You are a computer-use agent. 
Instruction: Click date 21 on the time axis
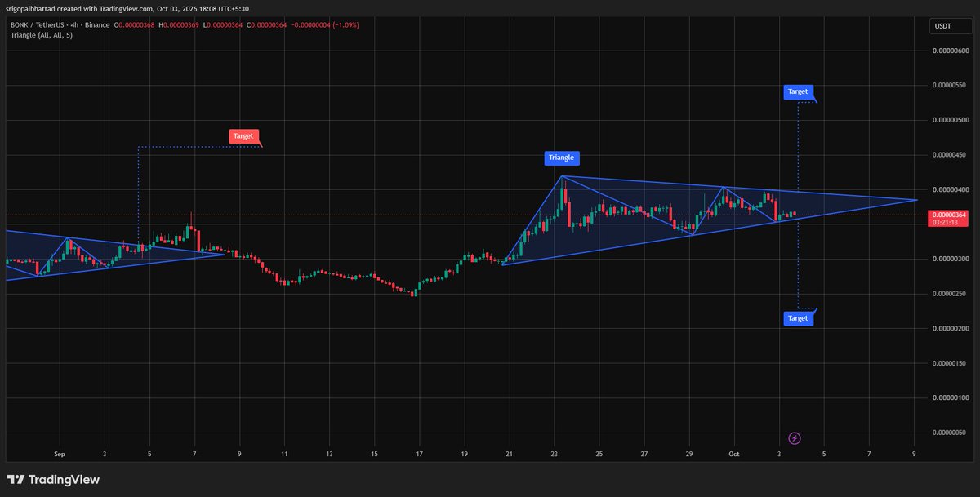click(509, 453)
